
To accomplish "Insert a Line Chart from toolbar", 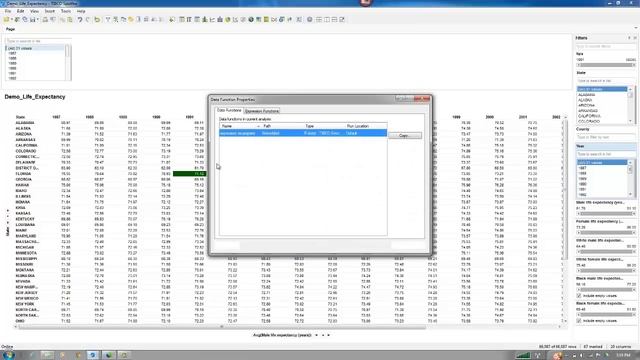I will click(x=213, y=19).
